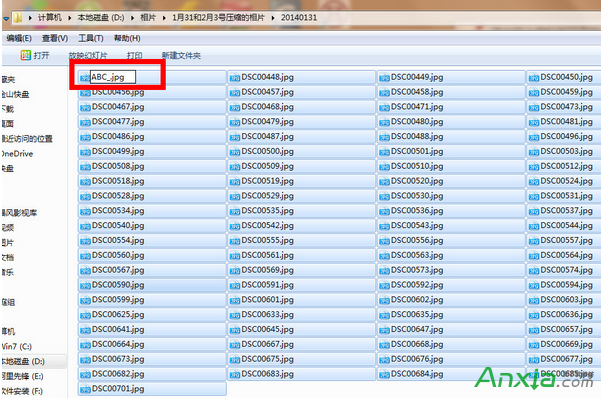601x398 pixels.
Task: Click the DSC00561.jpg file icon
Action: 235,256
